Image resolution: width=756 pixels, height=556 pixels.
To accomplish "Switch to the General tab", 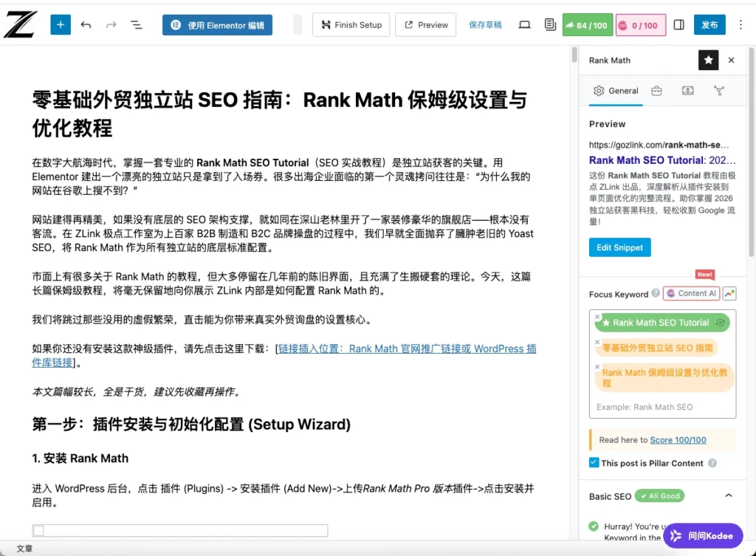I will click(x=616, y=91).
